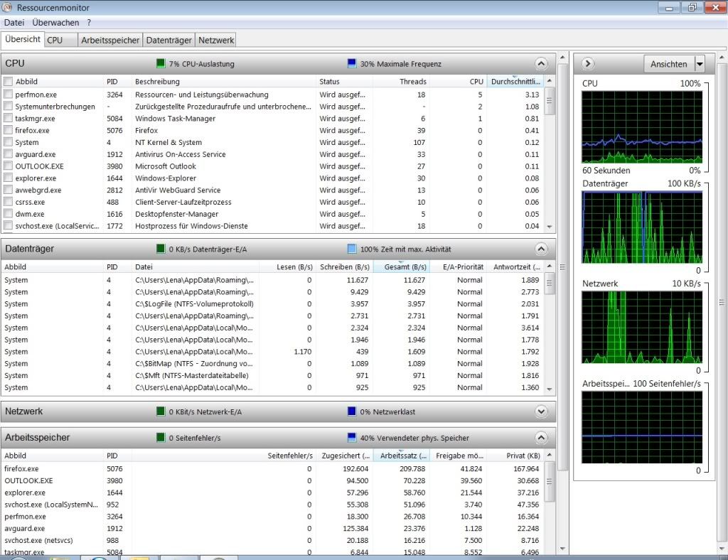This screenshot has width=728, height=560.
Task: Click the green Datenträger-E/A indicator icon
Action: coord(161,249)
